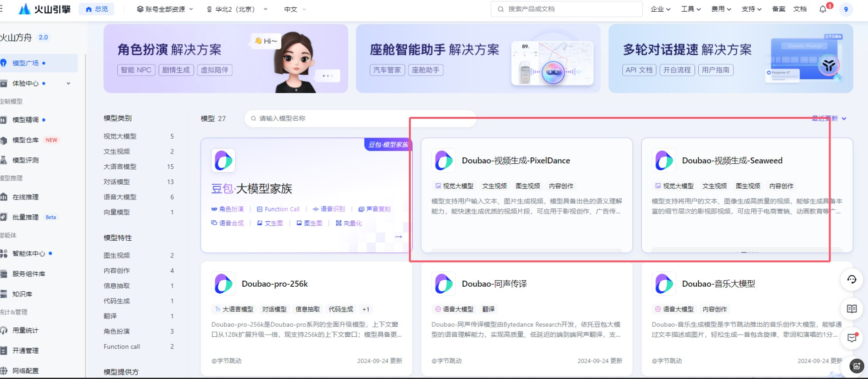868x379 pixels.
Task: Open 文档 in top menu
Action: 800,9
